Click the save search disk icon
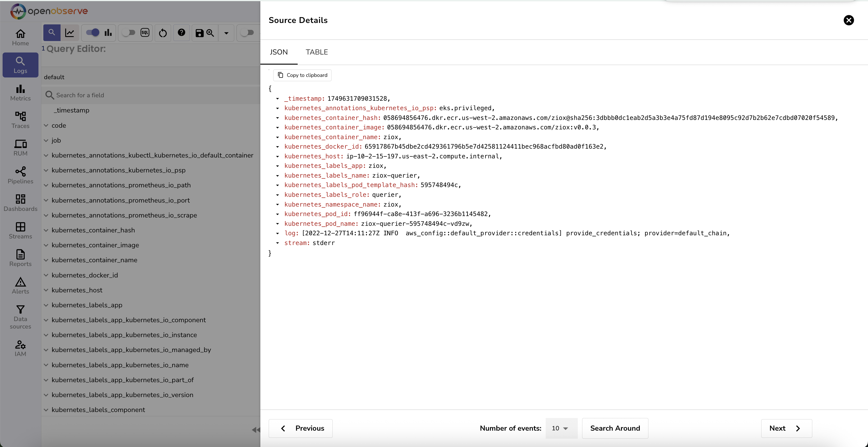 pos(199,33)
